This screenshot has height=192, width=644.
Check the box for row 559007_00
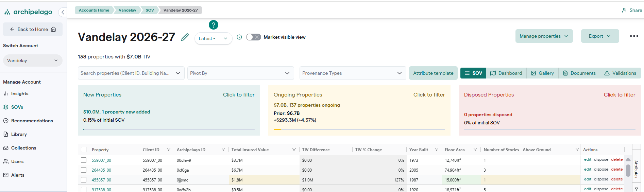click(84, 160)
